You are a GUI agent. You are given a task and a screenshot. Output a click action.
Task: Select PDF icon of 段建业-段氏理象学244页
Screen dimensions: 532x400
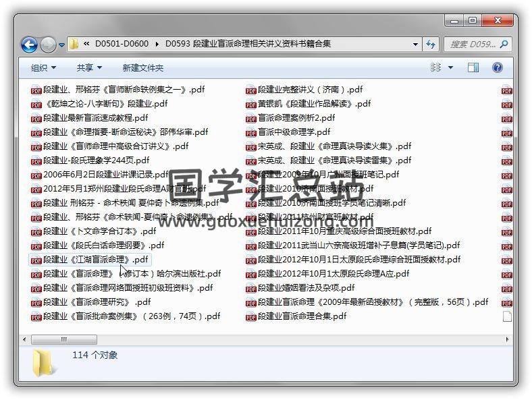(36, 161)
